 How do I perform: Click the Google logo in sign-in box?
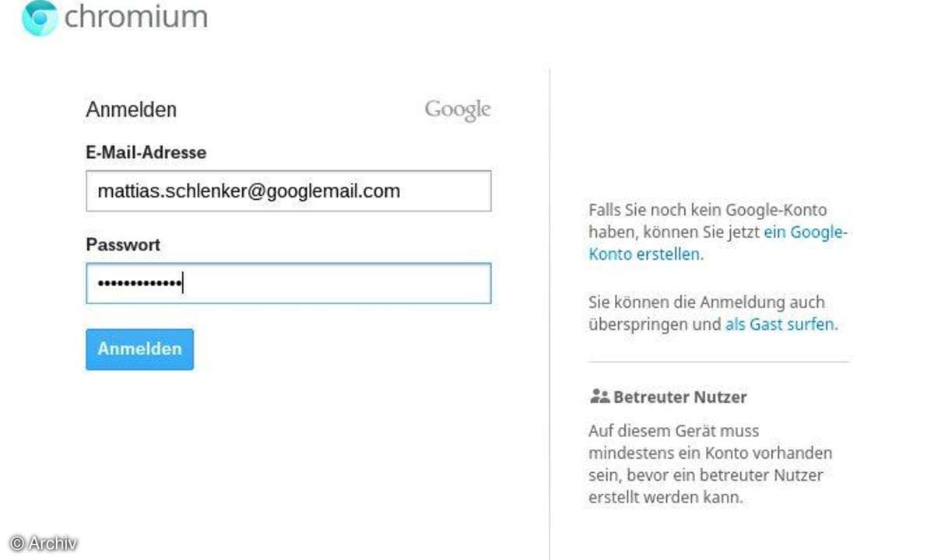tap(458, 110)
